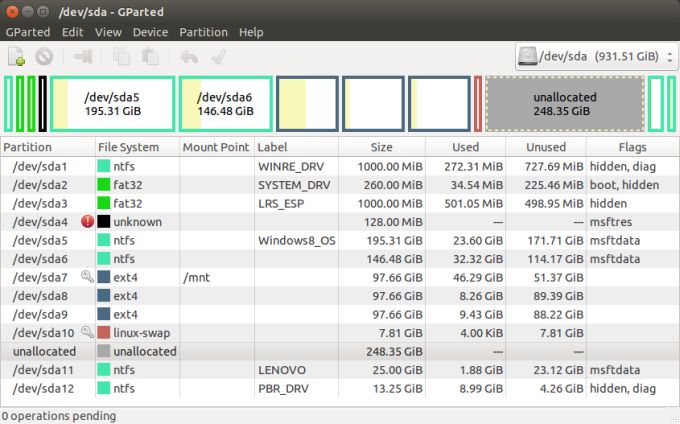The image size is (680, 424).
Task: Click the Delete partition toolbar icon
Action: 44,58
